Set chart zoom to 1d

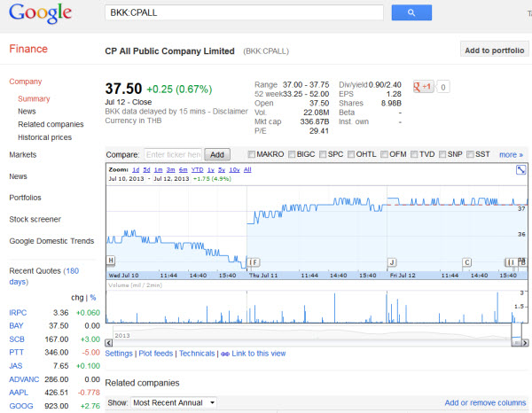[136, 169]
